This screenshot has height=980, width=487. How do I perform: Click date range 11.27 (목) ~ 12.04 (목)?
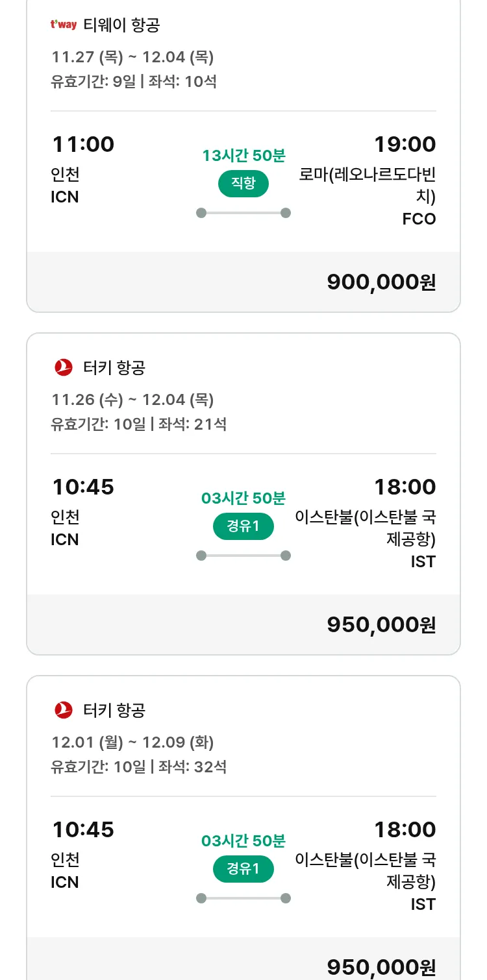pyautogui.click(x=132, y=57)
